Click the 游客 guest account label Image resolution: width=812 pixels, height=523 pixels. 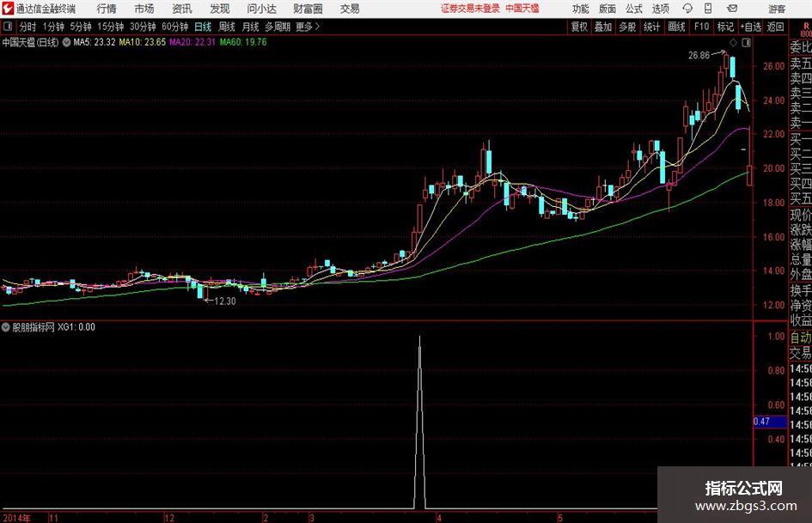777,9
